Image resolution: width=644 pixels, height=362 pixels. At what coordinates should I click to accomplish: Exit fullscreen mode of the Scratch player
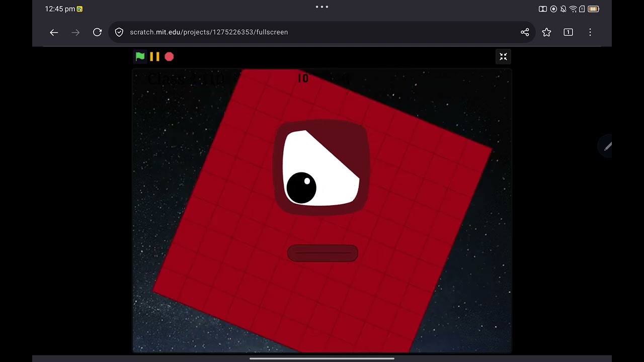tap(503, 57)
